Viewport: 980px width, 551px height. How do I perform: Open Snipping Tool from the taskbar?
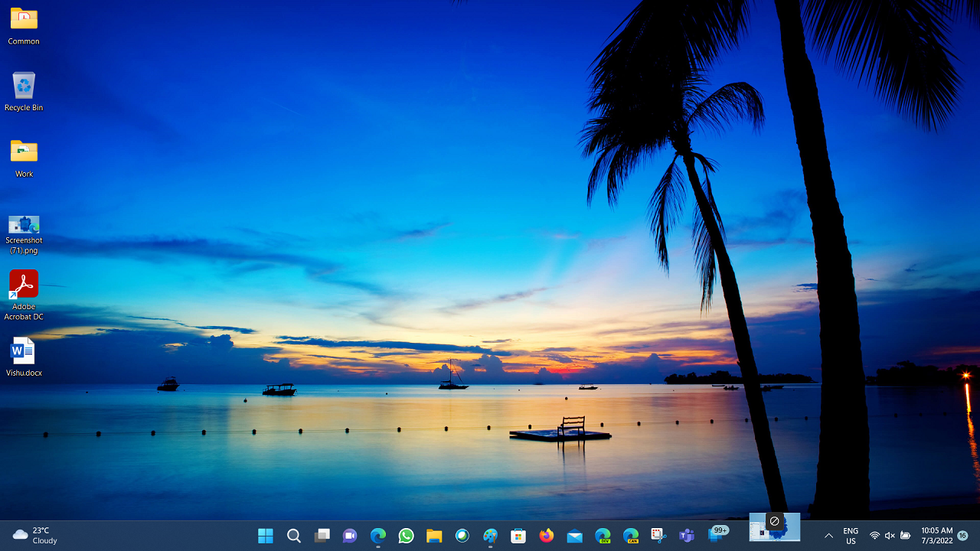point(658,536)
